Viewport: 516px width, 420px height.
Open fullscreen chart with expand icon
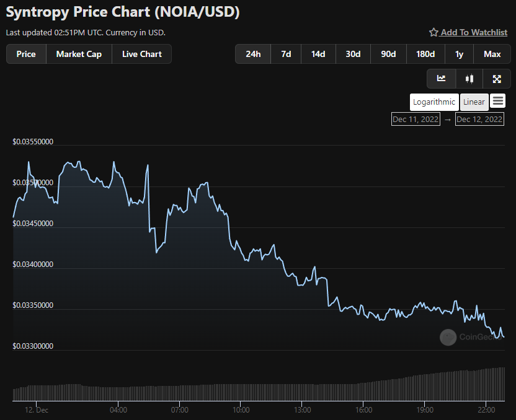pyautogui.click(x=497, y=79)
